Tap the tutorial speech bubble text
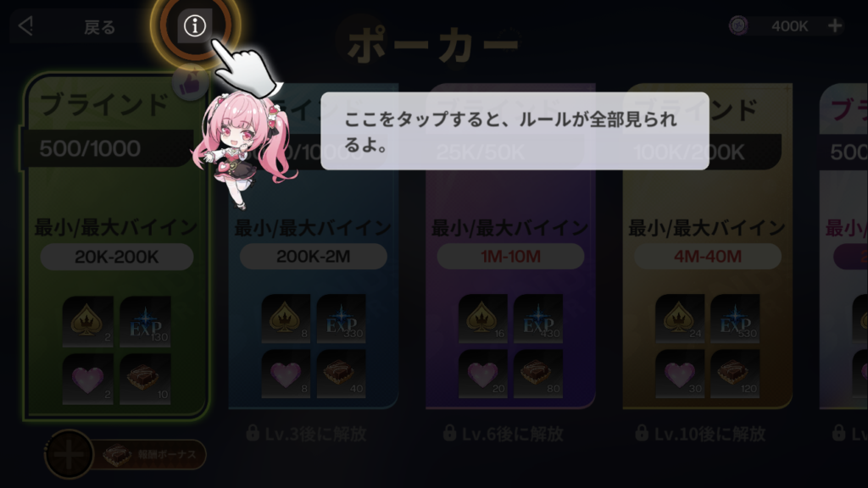Viewport: 868px width, 488px height. [510, 131]
